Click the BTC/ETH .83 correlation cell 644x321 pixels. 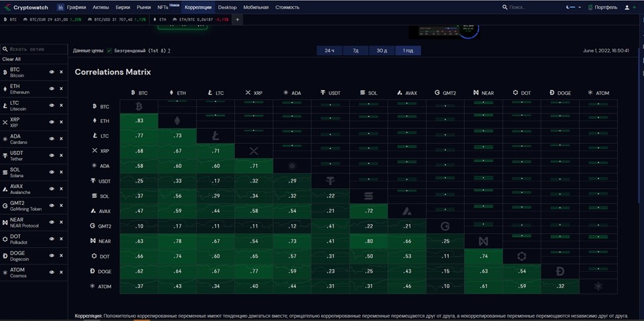click(x=139, y=120)
